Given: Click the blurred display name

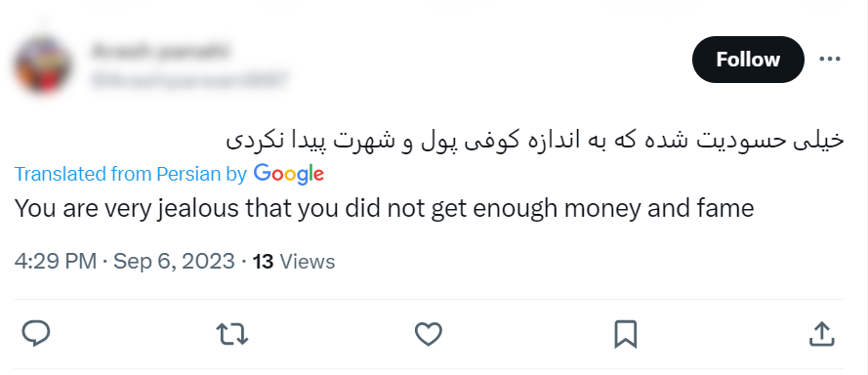Looking at the screenshot, I should click(159, 52).
